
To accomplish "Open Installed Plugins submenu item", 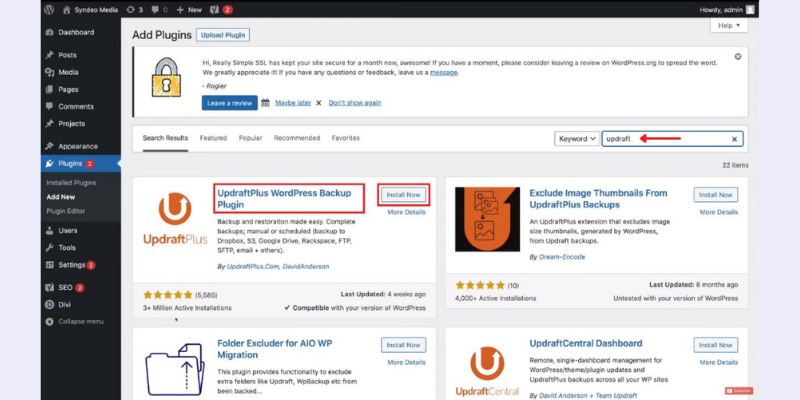I will (x=71, y=183).
